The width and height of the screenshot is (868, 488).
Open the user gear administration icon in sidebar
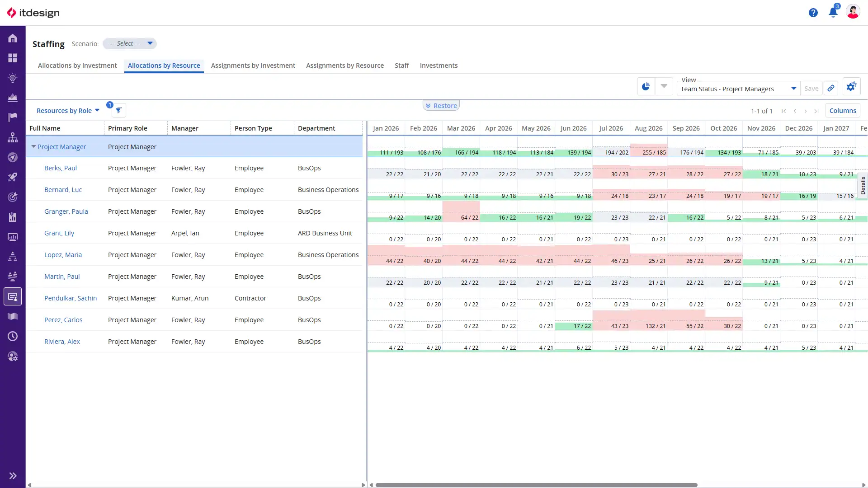tap(13, 356)
